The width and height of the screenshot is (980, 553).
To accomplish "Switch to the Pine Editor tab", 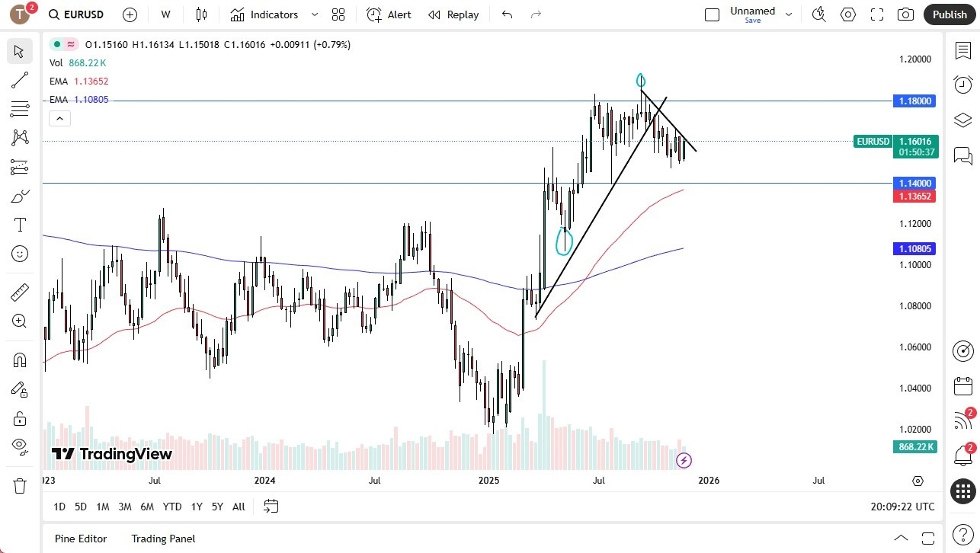I will coord(80,539).
